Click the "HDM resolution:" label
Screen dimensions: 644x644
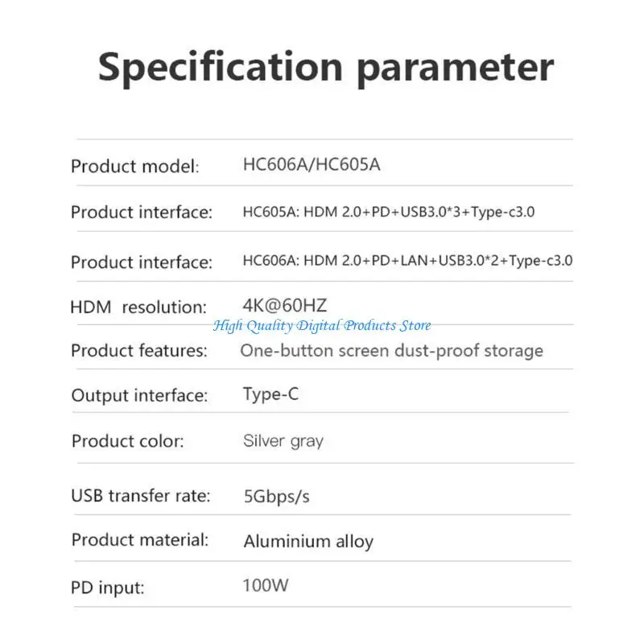(138, 307)
